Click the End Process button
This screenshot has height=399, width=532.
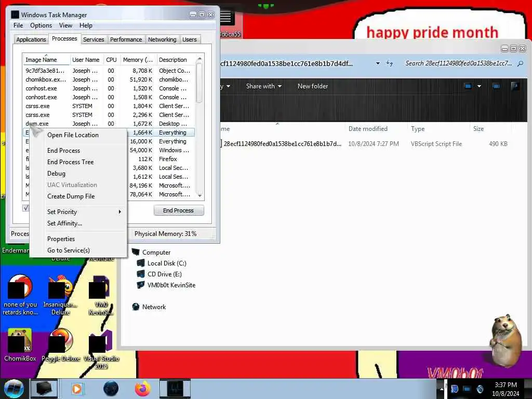pos(179,210)
